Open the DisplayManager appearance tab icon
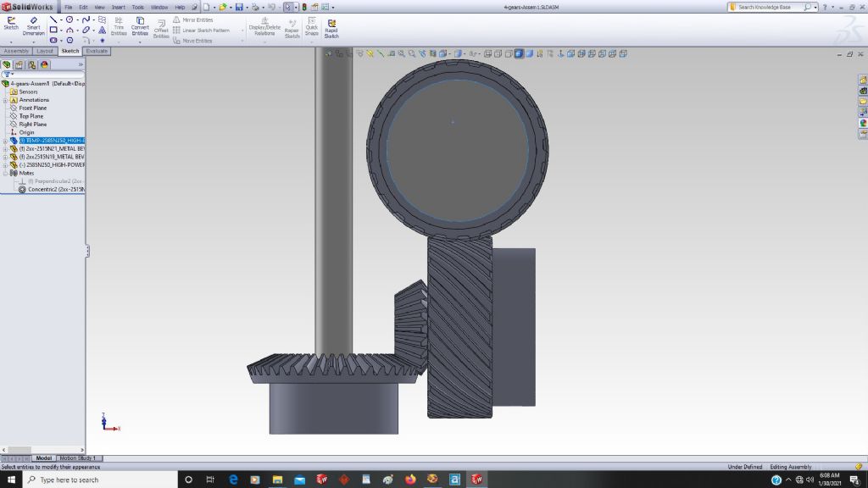Image resolution: width=868 pixels, height=488 pixels. (x=44, y=64)
